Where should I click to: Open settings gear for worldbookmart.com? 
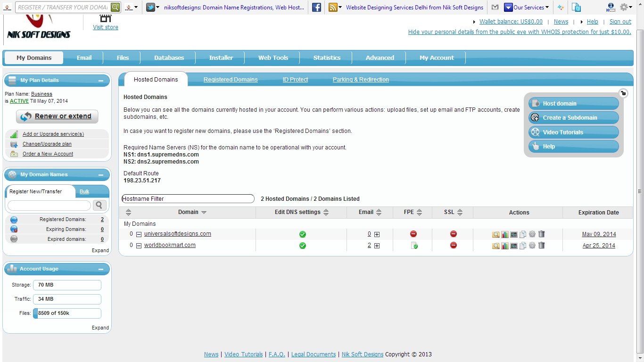tap(532, 245)
